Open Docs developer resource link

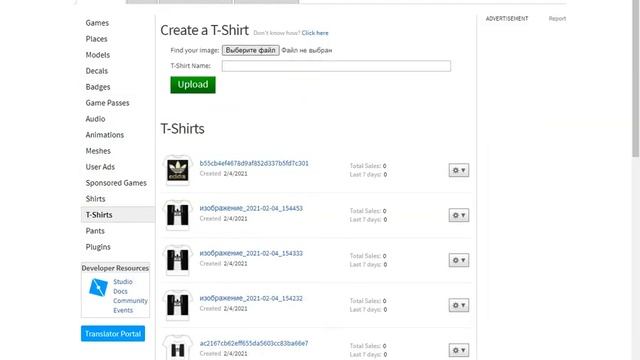(120, 291)
